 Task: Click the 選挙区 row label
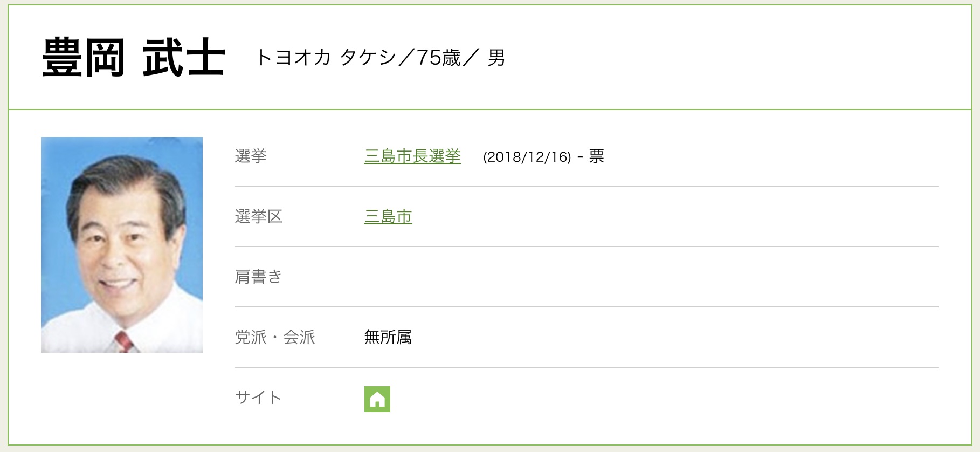tap(259, 217)
